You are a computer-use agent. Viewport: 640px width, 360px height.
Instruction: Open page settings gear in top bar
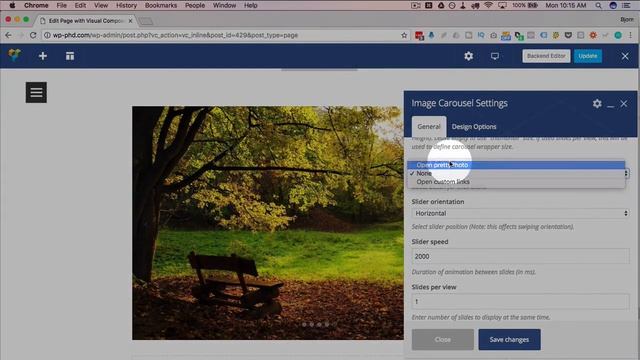point(469,56)
